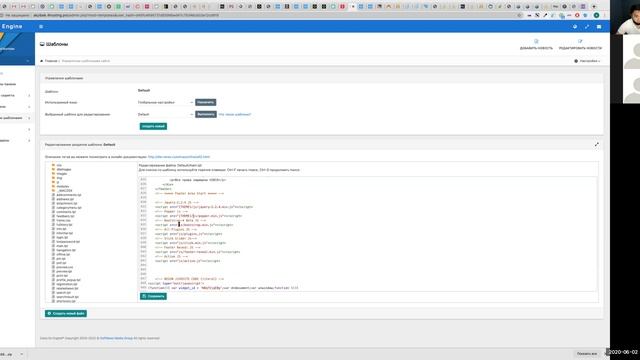The image size is (640, 360).
Task: Click the Создать новый файл button
Action: click(66, 313)
